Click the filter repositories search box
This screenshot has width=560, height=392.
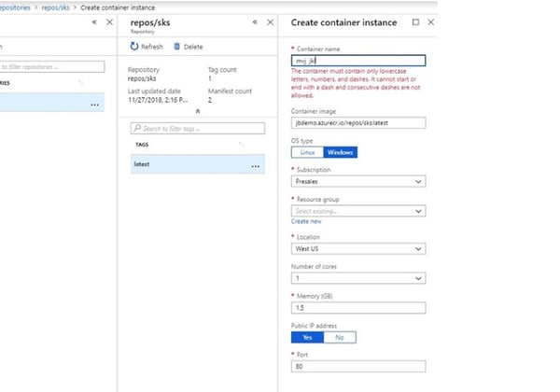(x=52, y=67)
